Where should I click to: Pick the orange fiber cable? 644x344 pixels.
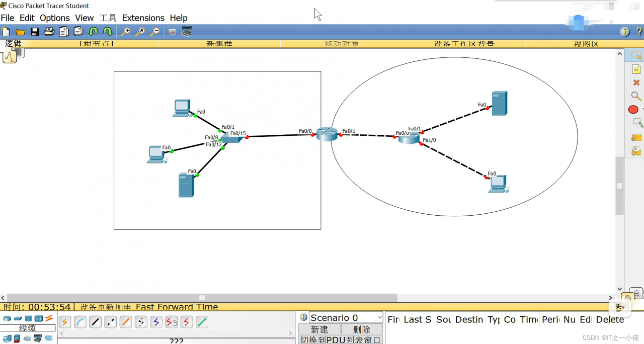[126, 322]
